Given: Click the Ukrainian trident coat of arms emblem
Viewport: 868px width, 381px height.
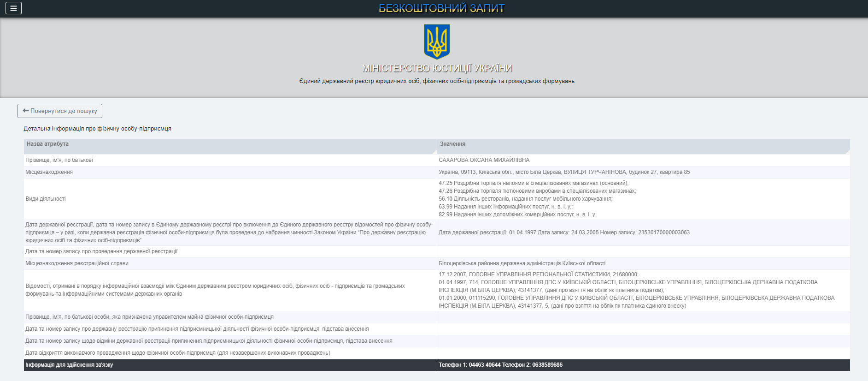Looking at the screenshot, I should point(436,42).
